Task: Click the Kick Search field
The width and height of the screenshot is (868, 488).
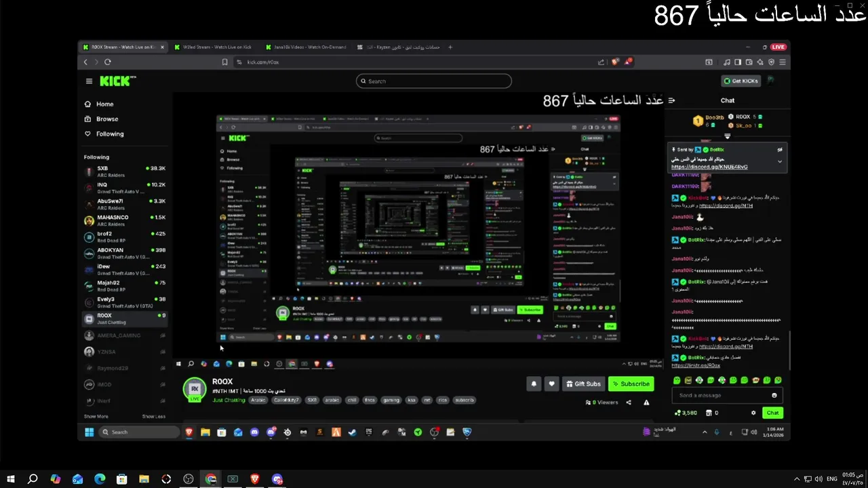Action: tap(434, 81)
